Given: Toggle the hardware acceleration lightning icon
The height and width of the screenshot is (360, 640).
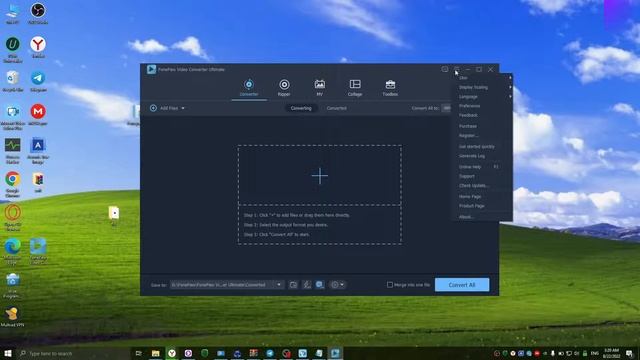Looking at the screenshot, I should pos(307,284).
